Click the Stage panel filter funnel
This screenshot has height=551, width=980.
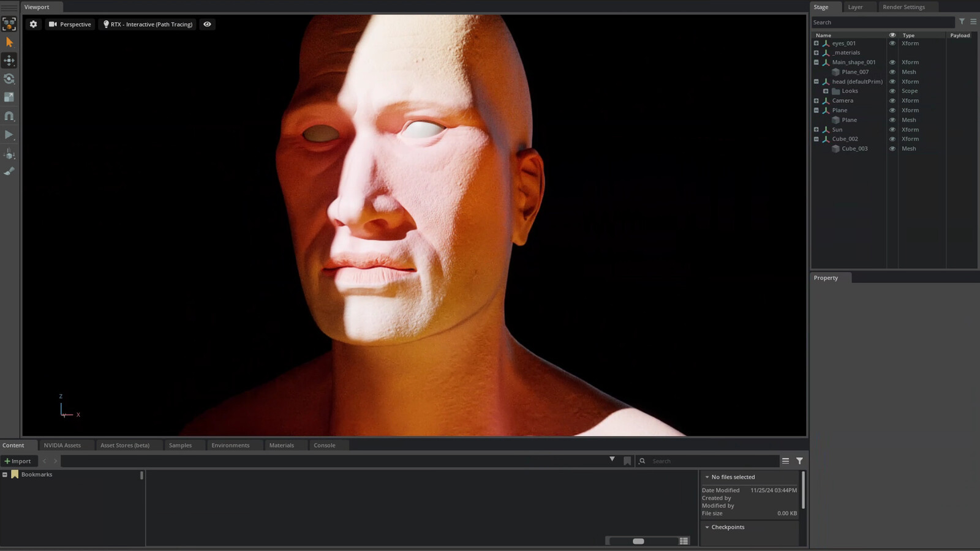(962, 21)
